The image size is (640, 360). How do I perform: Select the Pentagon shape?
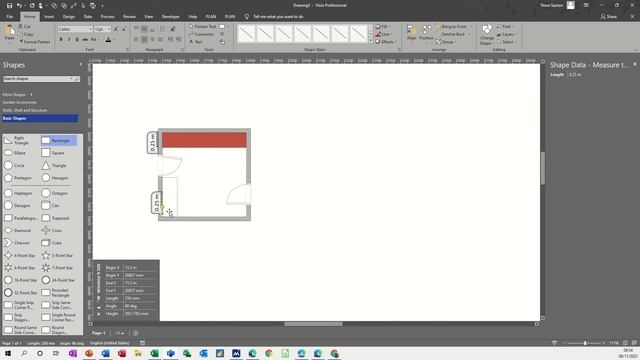[18, 178]
